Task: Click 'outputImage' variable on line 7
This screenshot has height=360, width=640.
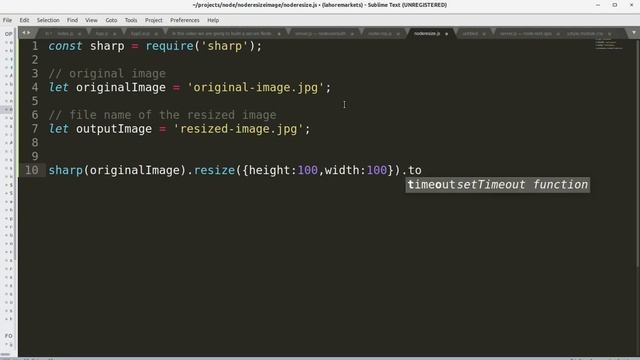Action: 113,129
